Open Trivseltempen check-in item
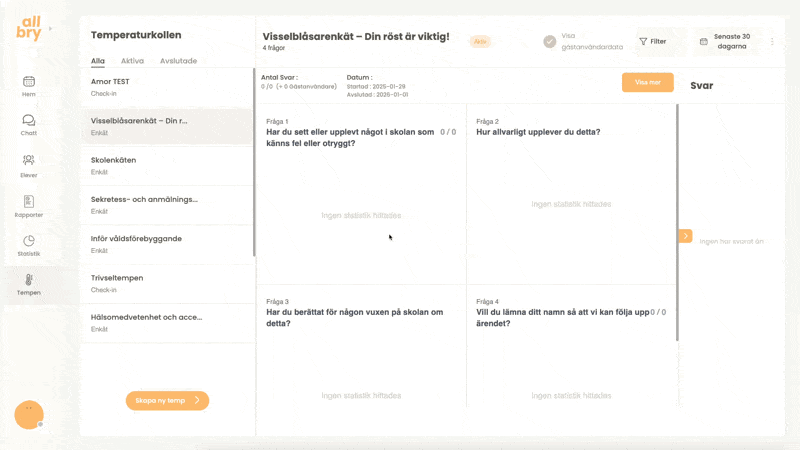The width and height of the screenshot is (800, 450). [165, 283]
